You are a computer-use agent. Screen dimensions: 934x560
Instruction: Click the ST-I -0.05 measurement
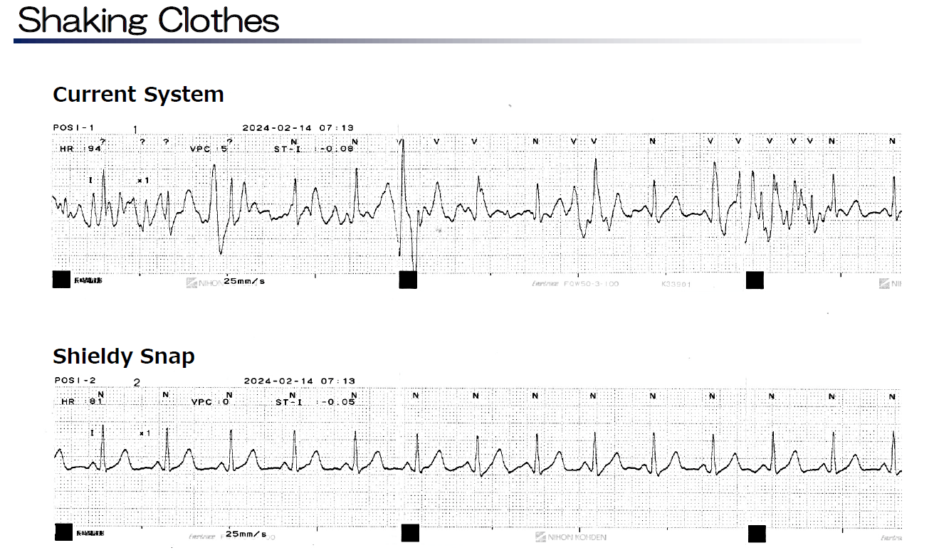coord(315,402)
